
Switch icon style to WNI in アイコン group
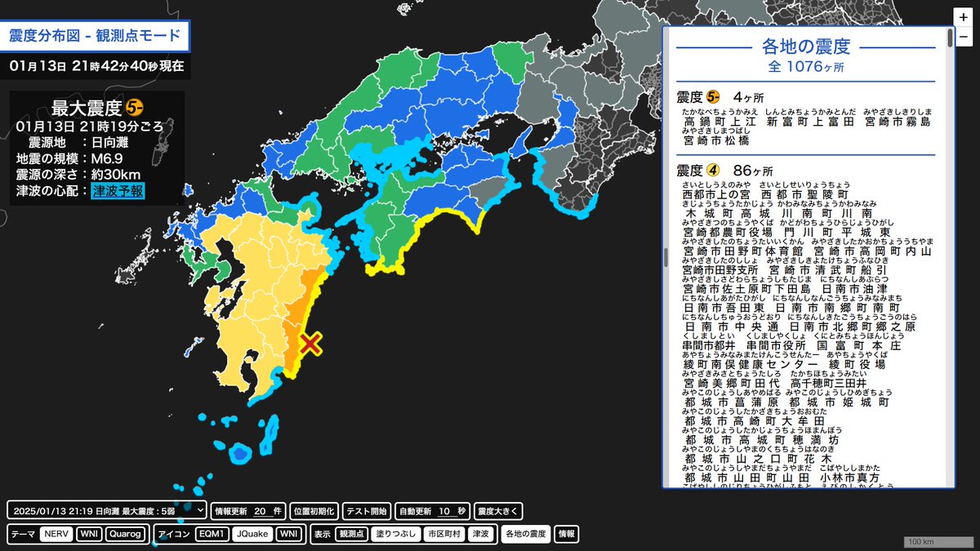pos(288,535)
